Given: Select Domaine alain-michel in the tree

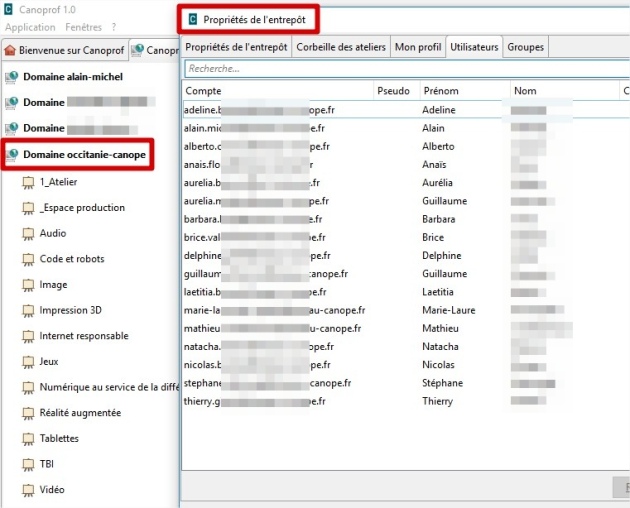Looking at the screenshot, I should 73,77.
